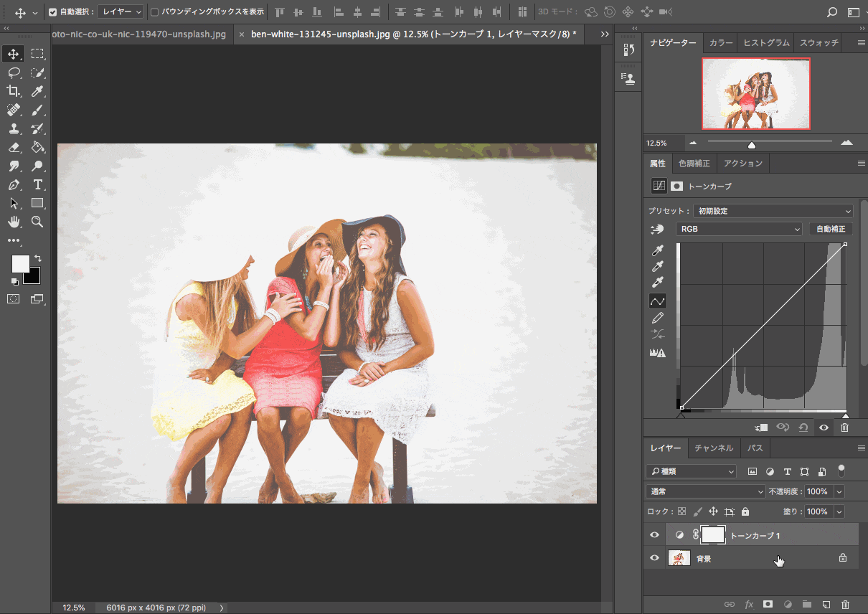Select the Horizontal Type tool
The height and width of the screenshot is (614, 868).
[37, 184]
